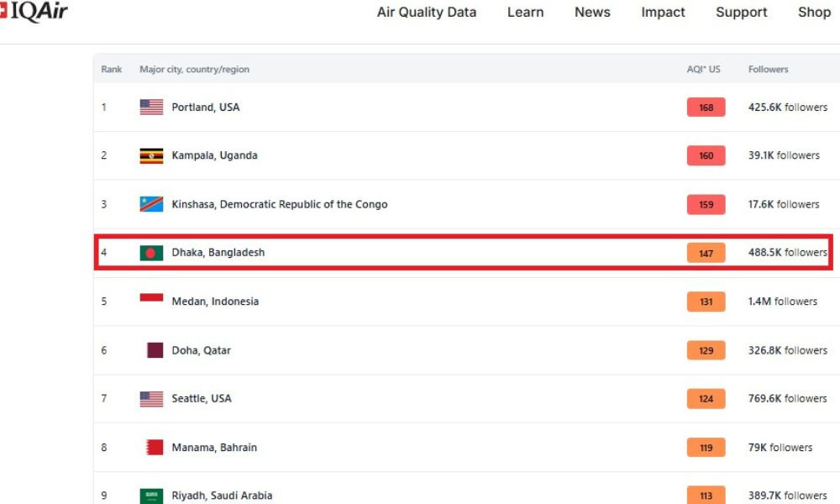
Task: Open the Riyadh, Saudi Arabia city link
Action: pyautogui.click(x=222, y=496)
